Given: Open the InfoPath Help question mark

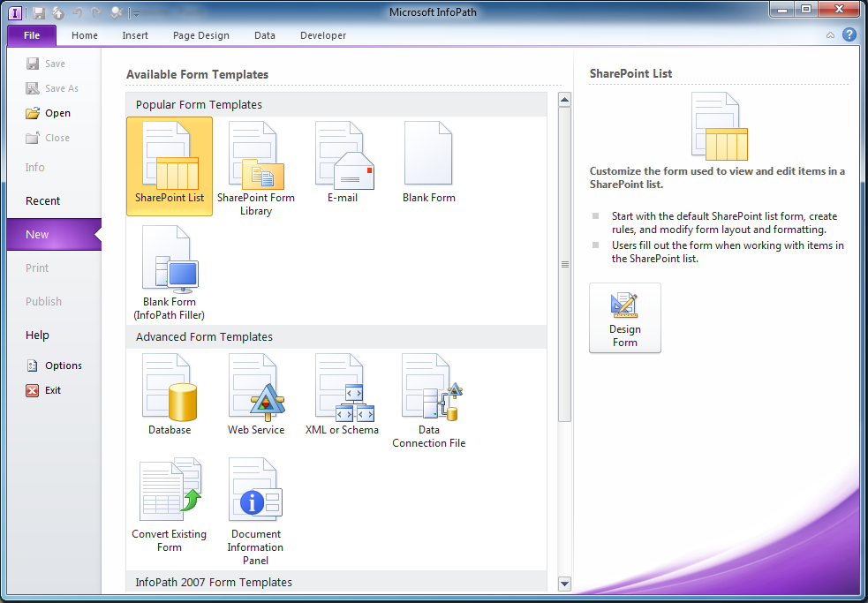Looking at the screenshot, I should 849,35.
